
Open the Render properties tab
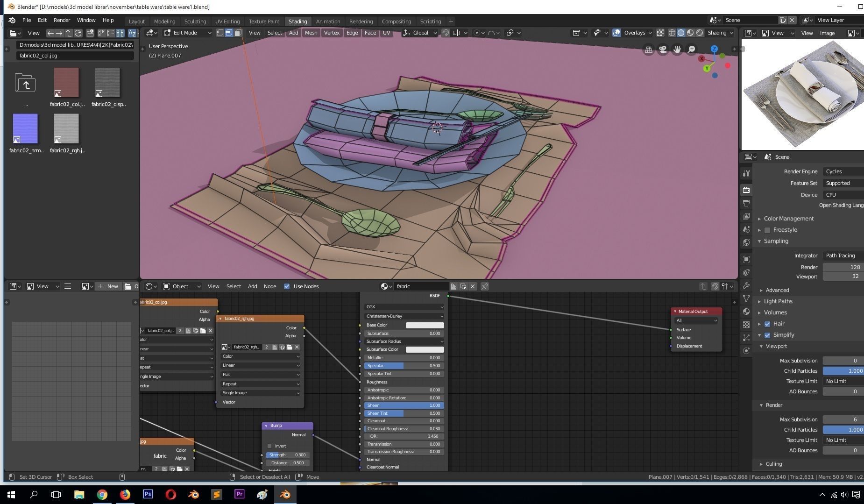[746, 190]
